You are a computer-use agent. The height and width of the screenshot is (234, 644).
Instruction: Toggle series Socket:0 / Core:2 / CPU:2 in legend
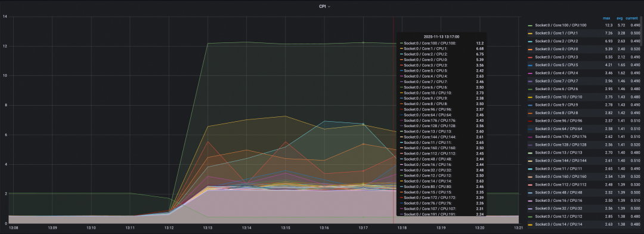tap(556, 41)
